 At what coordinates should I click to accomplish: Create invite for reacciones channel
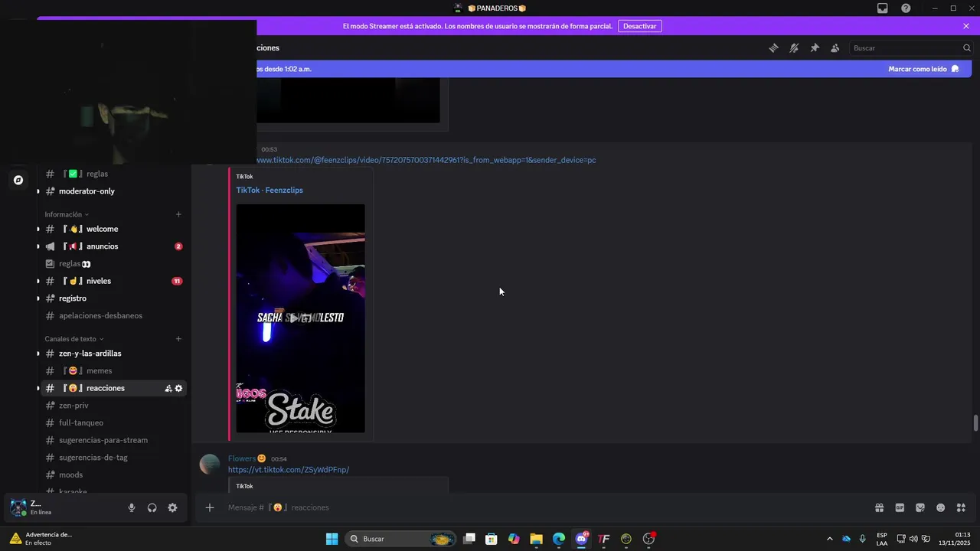coord(168,389)
